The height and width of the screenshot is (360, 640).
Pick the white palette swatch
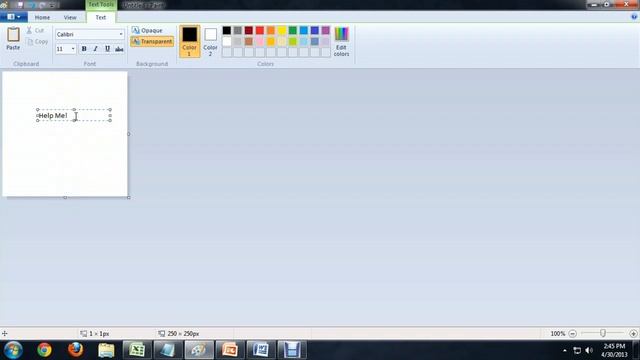coord(227,41)
